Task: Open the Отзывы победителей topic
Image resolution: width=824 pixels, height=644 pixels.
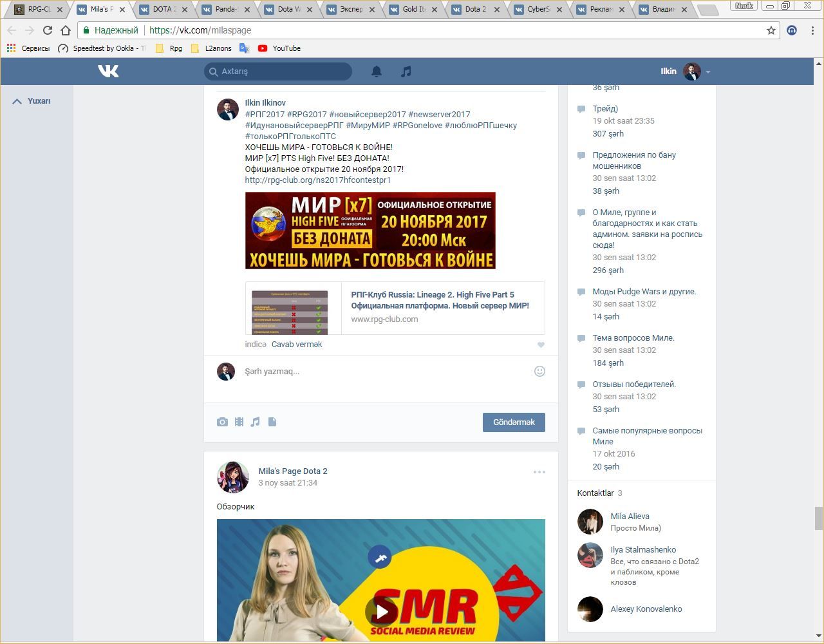Action: [634, 384]
